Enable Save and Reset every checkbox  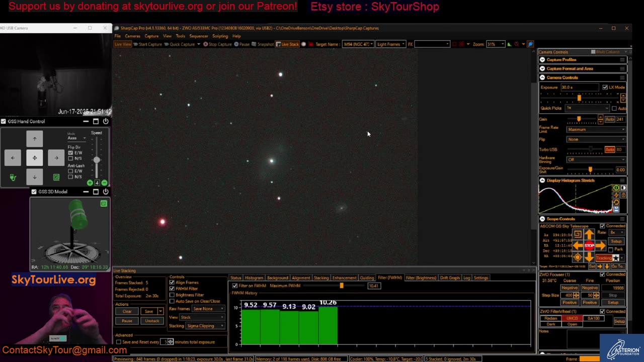click(x=119, y=342)
